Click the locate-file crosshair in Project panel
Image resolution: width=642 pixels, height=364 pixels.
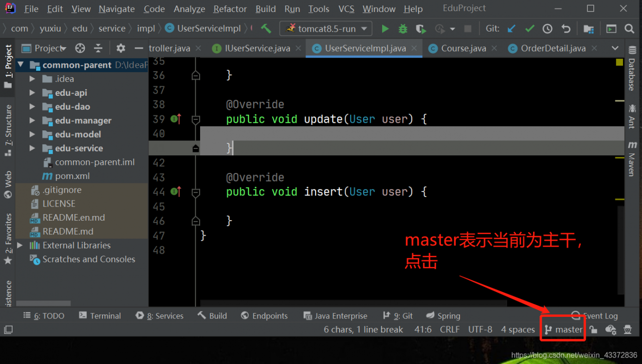80,48
